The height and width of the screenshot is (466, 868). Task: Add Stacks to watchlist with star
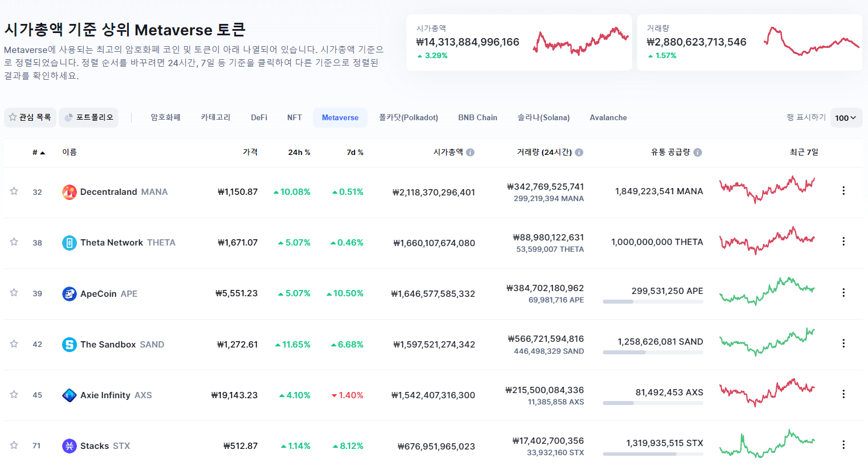14,445
